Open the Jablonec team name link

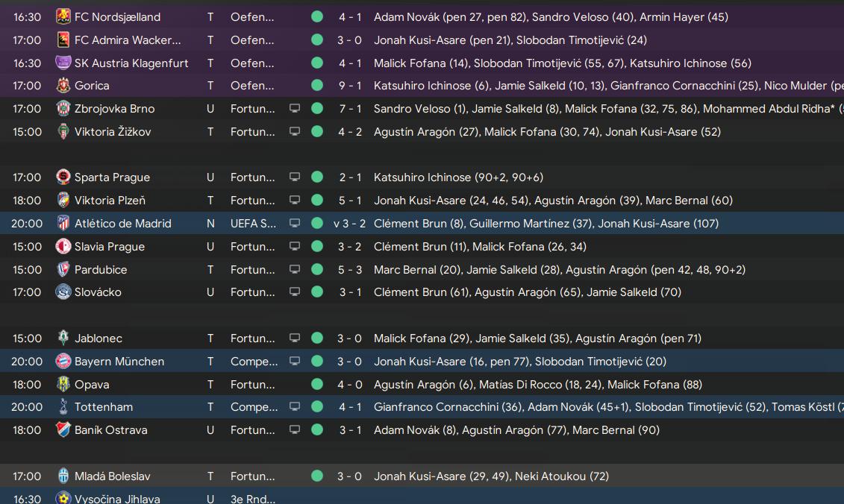(98, 338)
